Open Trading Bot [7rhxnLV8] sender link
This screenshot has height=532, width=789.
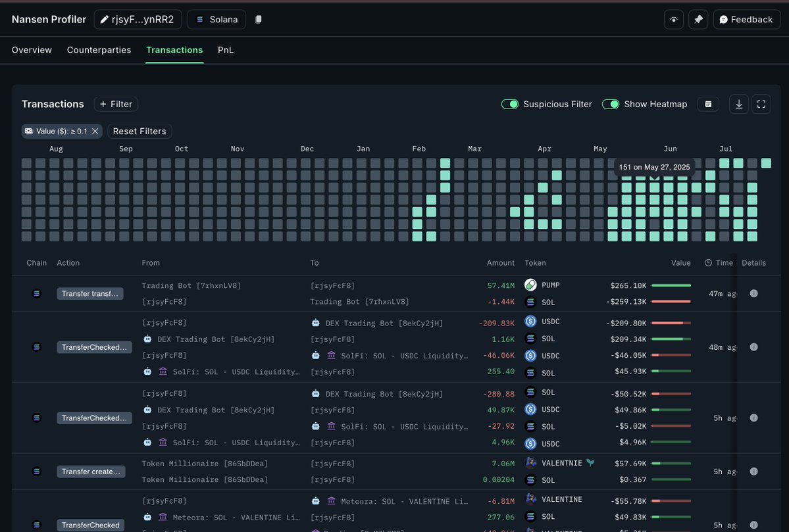tap(191, 285)
